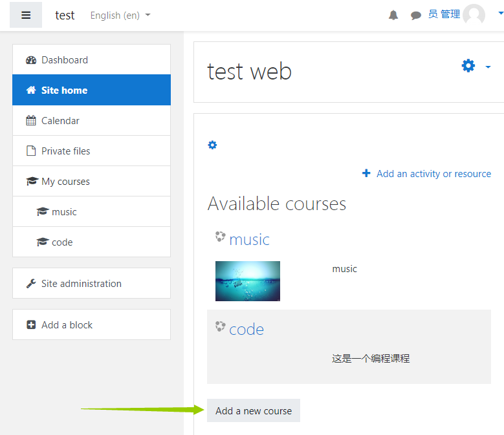Click the plus icon for adding activity

[366, 173]
